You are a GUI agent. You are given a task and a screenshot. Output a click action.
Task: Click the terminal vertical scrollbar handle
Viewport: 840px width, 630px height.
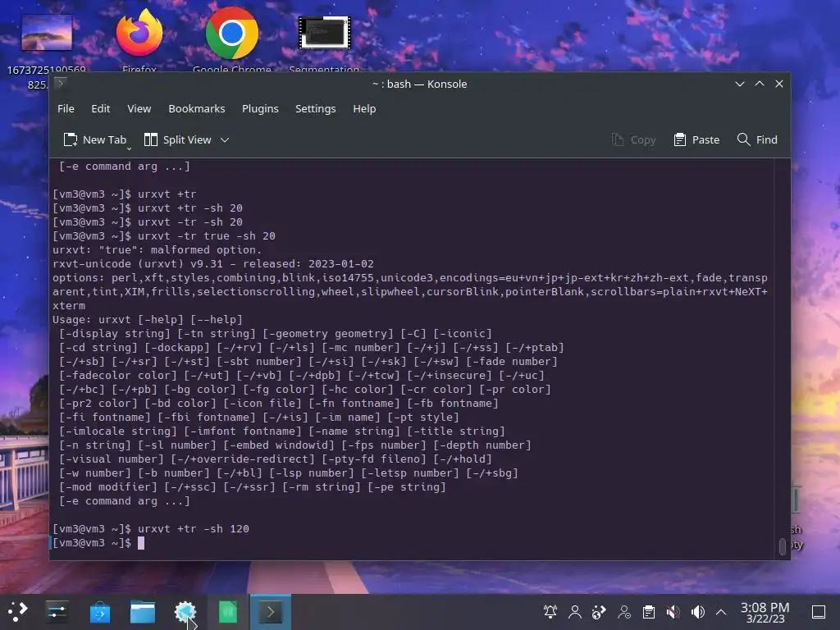coord(782,546)
